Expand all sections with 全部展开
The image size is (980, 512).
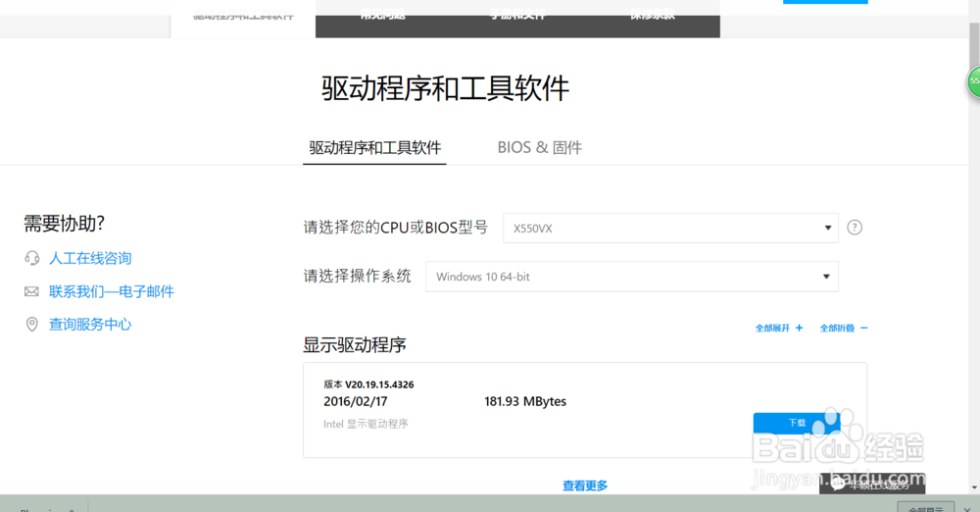click(779, 328)
